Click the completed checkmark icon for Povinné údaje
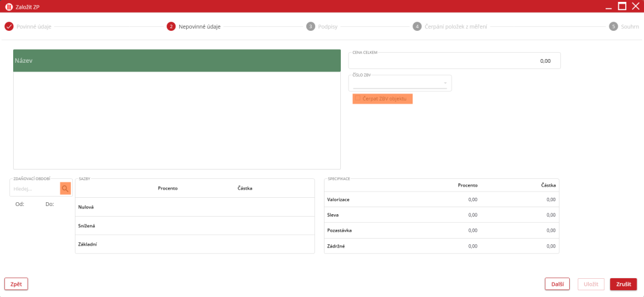Screen dimensions: 644x297 coord(9,26)
